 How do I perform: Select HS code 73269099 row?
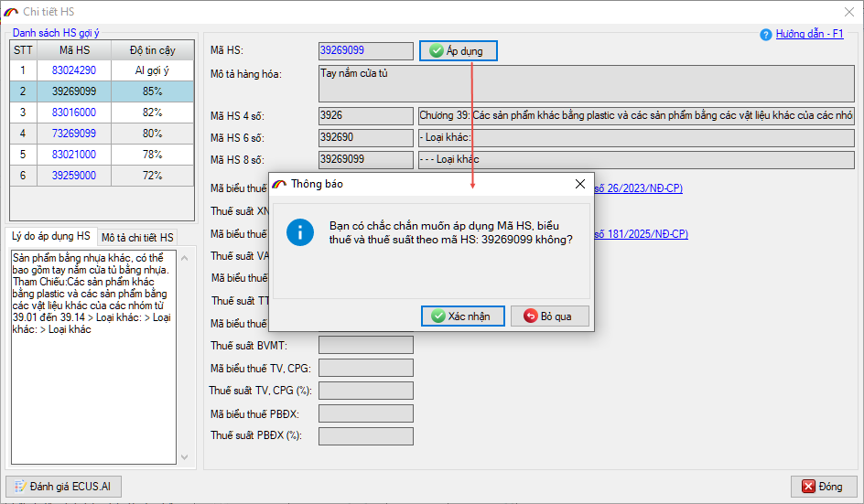coord(73,134)
